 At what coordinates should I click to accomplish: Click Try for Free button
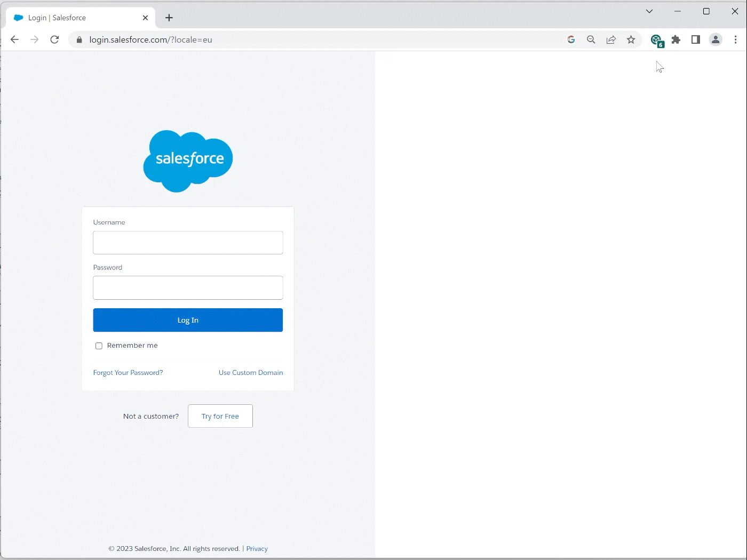click(x=220, y=416)
